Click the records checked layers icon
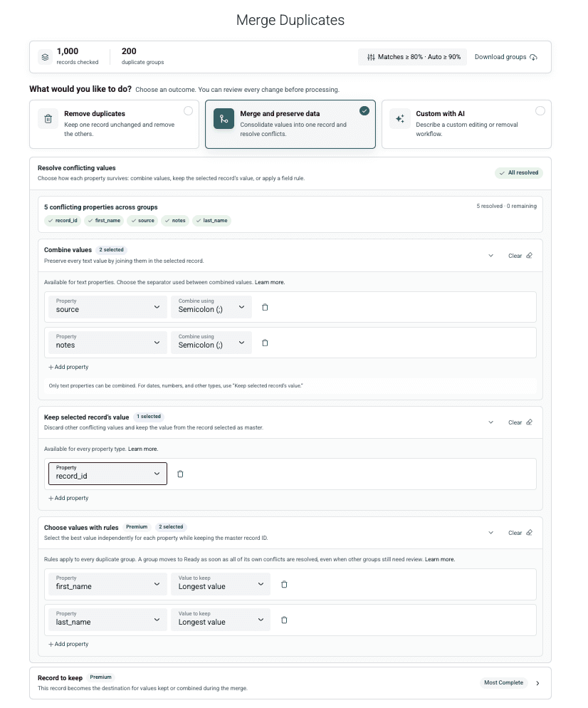The width and height of the screenshot is (588, 708). pos(45,57)
